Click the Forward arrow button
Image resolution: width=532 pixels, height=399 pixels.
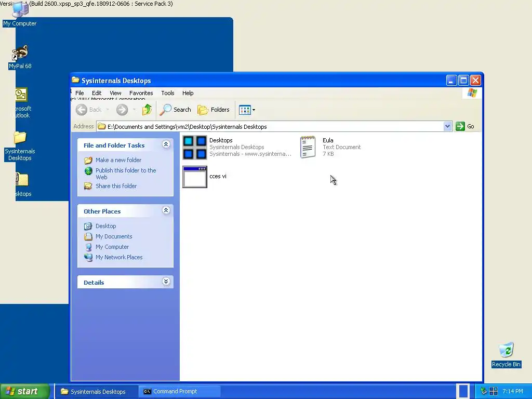point(122,110)
